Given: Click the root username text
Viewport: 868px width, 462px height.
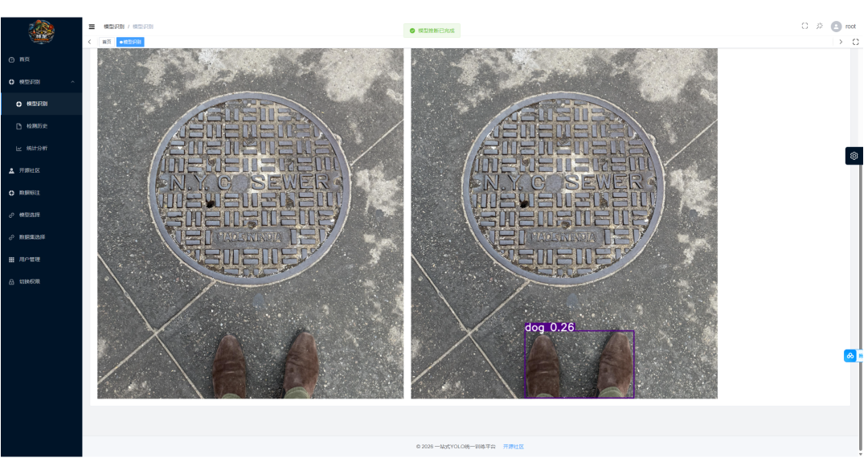Looking at the screenshot, I should [850, 27].
